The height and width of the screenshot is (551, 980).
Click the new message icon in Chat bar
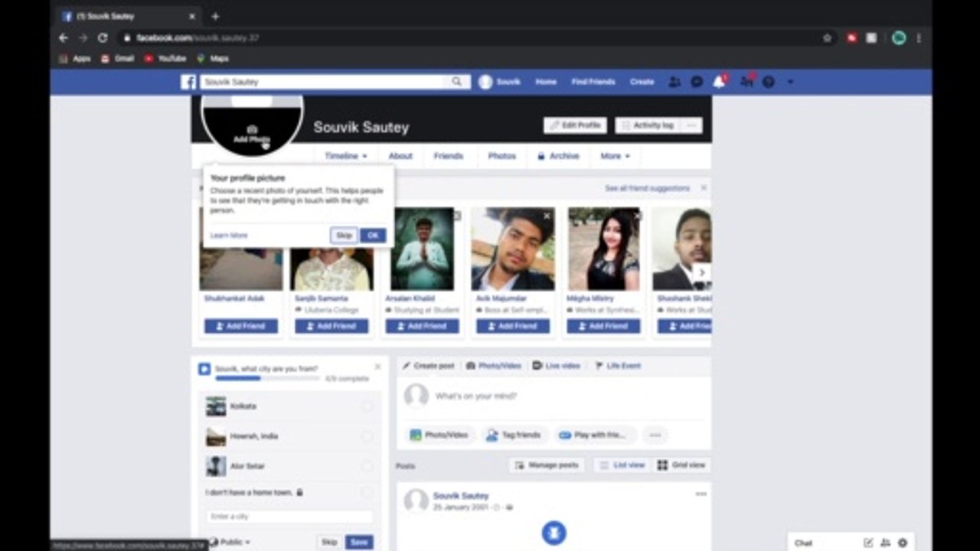868,543
